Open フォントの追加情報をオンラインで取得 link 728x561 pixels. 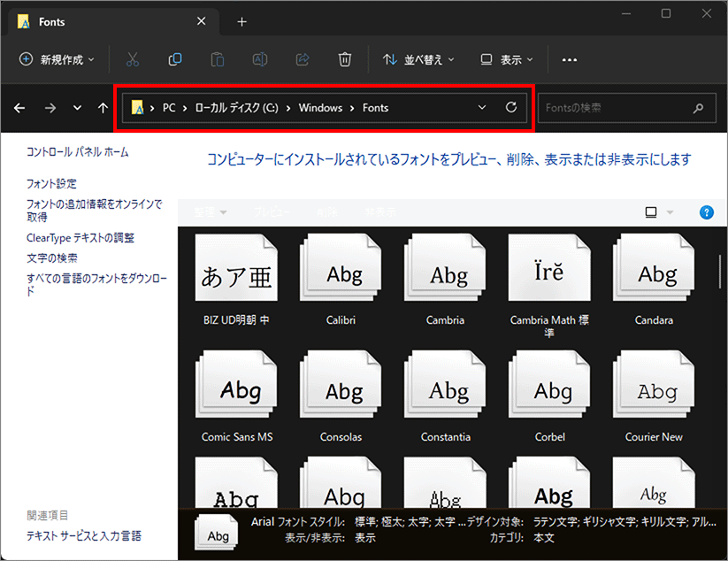click(95, 211)
